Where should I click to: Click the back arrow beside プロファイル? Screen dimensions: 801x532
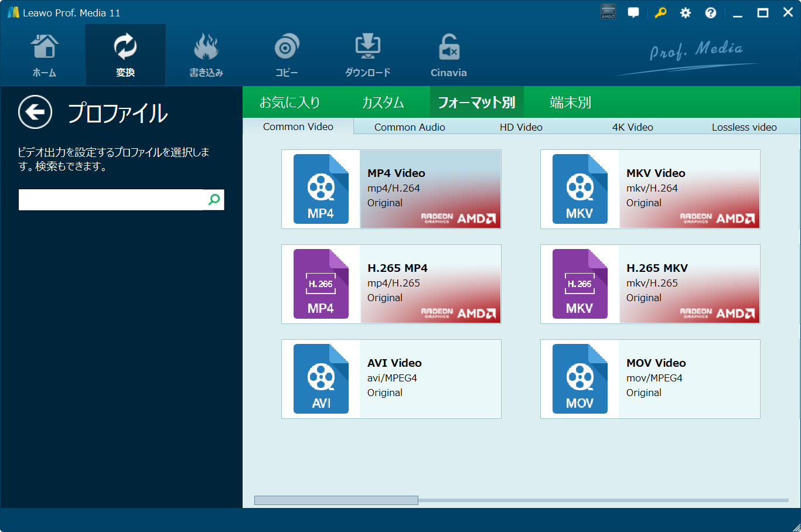[x=35, y=112]
